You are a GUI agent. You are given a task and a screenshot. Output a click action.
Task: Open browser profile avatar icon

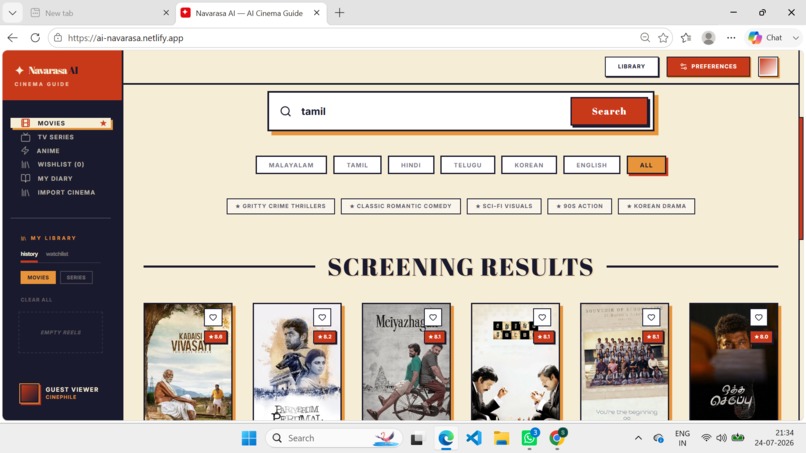click(x=708, y=38)
